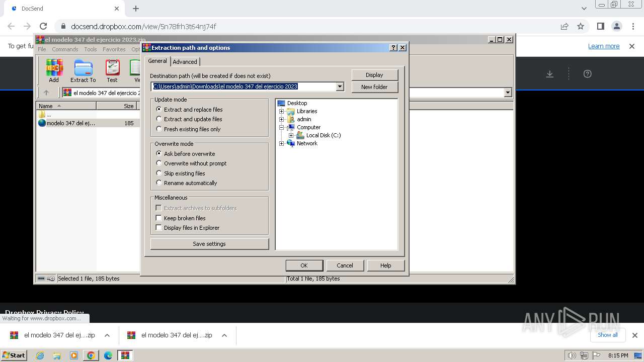Select the modelo 347 file icon in list

[42, 123]
